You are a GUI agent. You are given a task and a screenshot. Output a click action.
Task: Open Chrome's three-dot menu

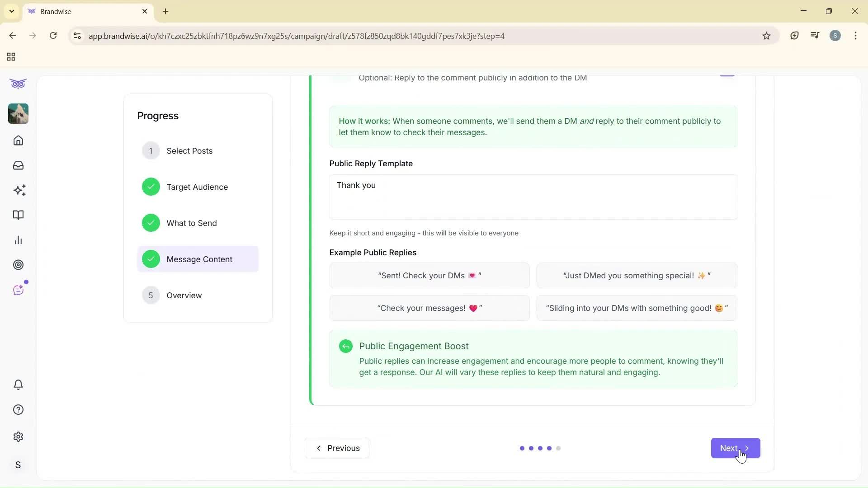pos(855,36)
